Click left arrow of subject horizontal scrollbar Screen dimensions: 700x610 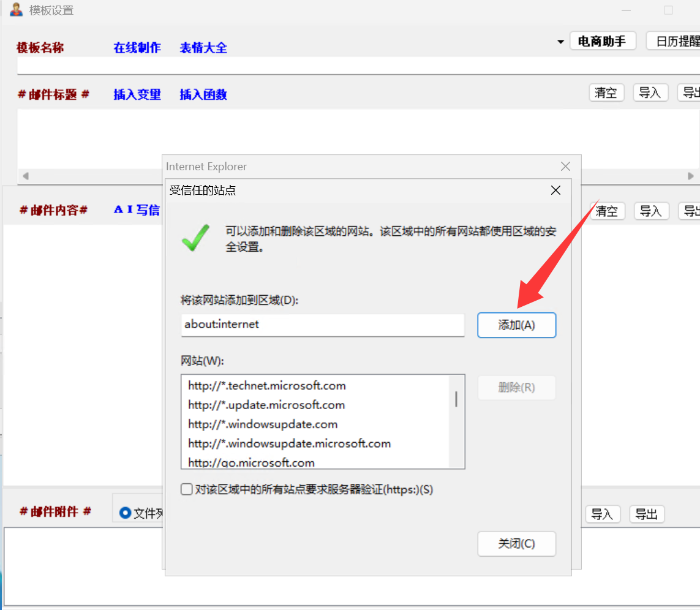click(x=25, y=176)
